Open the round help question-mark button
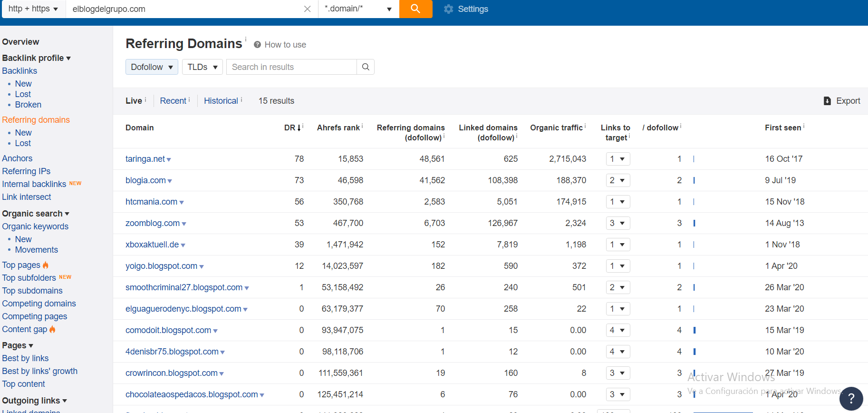The image size is (868, 413). click(x=851, y=398)
